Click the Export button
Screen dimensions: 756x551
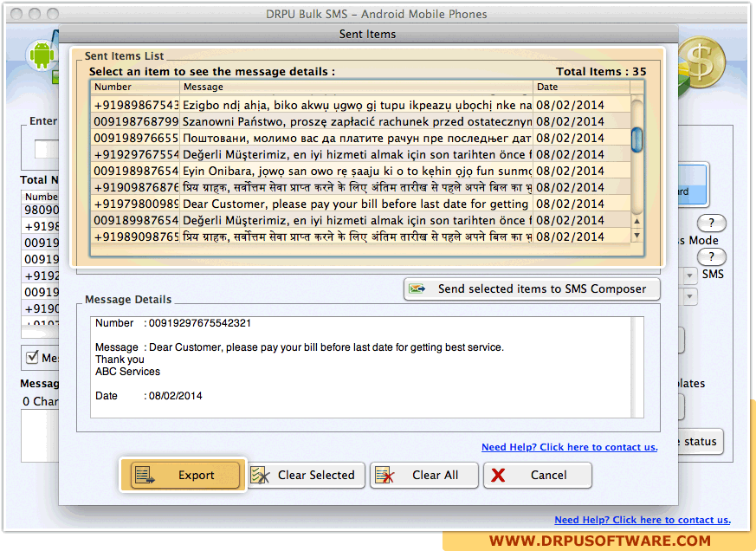(x=184, y=476)
